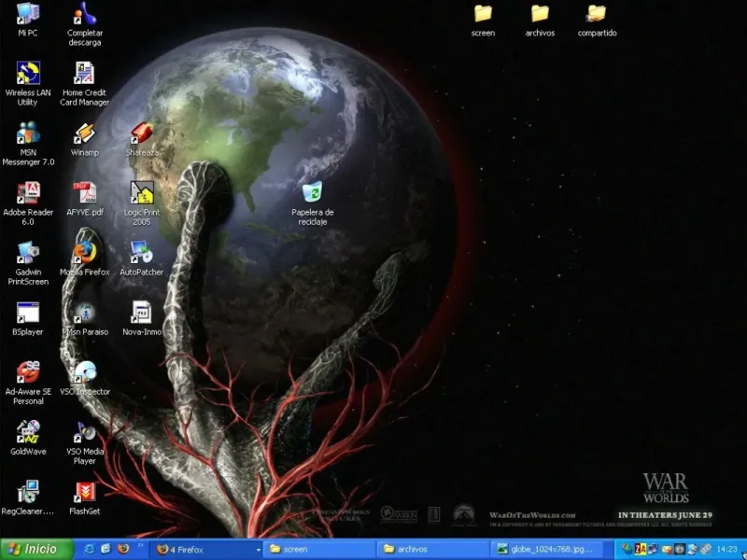Launch Internet Explorer from Quick Launch
747x560 pixels.
tap(89, 549)
